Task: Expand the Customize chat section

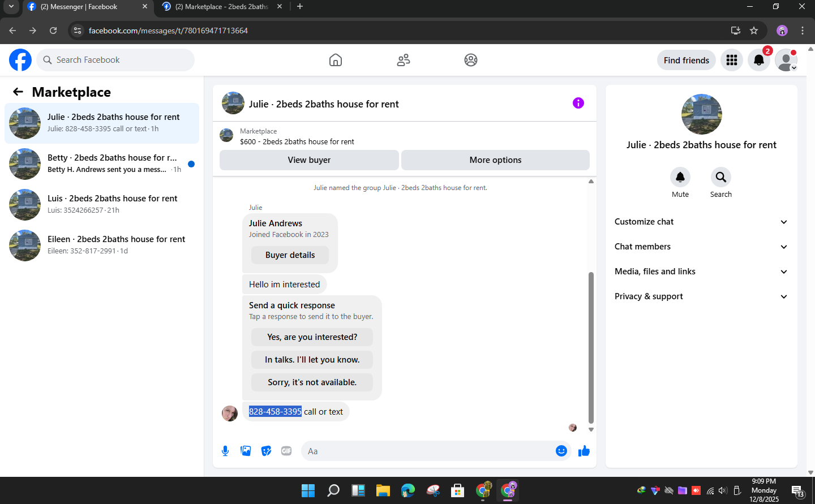Action: tap(701, 222)
